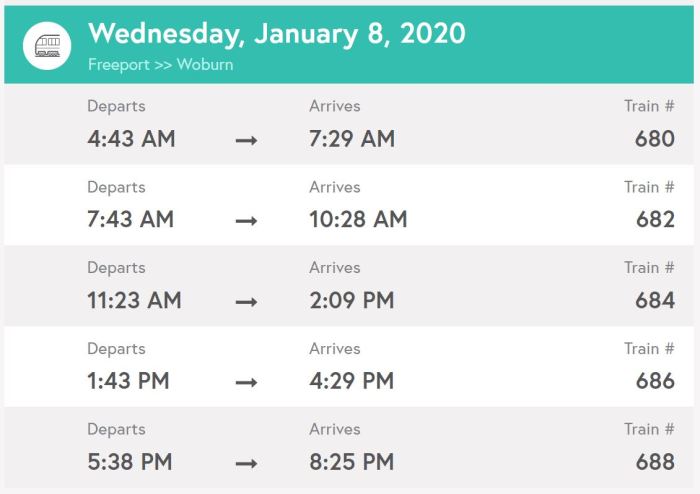Click the arrow beside the 5:38 PM departure
The image size is (700, 494).
(246, 464)
